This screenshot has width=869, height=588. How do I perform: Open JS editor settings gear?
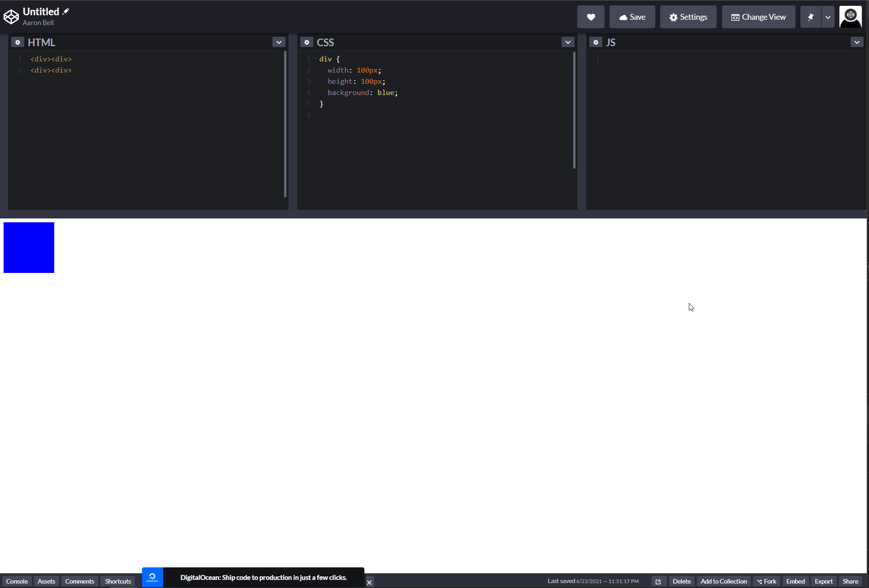(596, 42)
